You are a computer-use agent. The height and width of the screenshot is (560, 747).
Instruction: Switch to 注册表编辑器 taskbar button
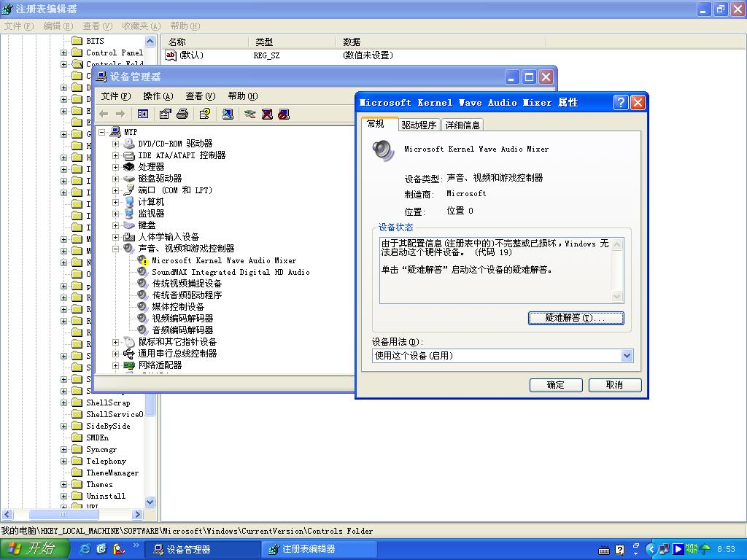point(318,550)
